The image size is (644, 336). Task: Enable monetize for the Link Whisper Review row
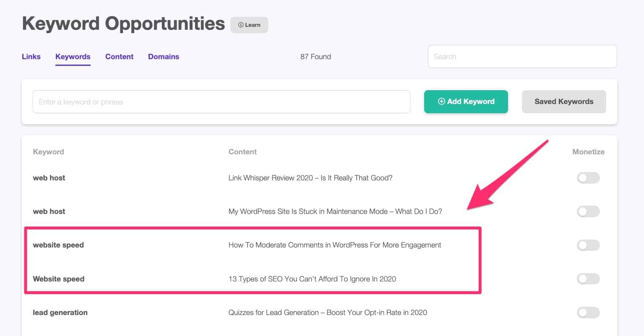(x=588, y=177)
